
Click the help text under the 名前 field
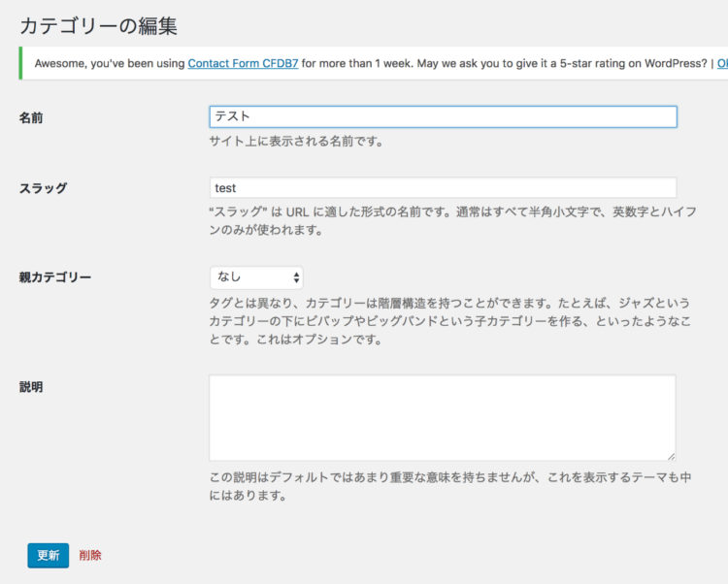coord(297,142)
